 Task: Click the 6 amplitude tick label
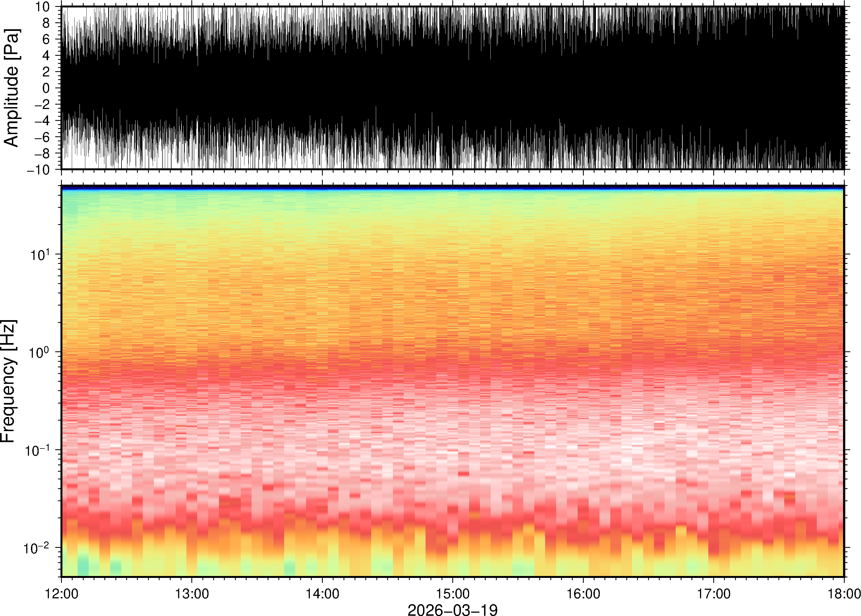pos(46,39)
